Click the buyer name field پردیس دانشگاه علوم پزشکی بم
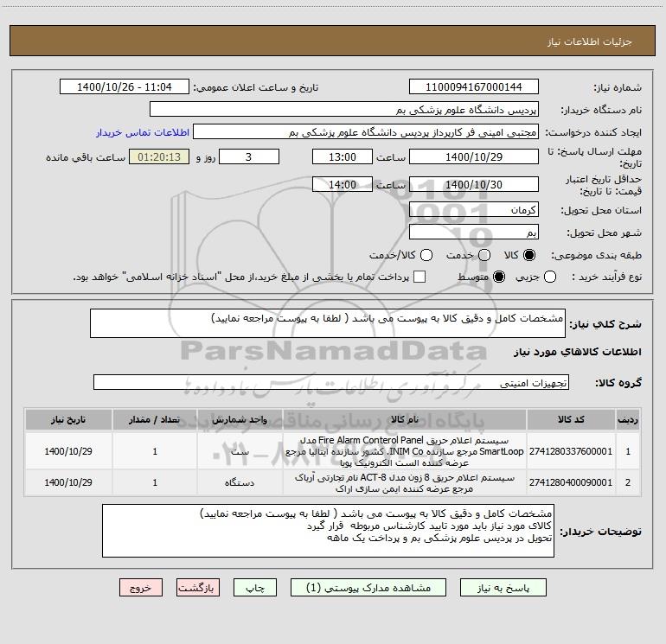Image resolution: width=666 pixels, height=644 pixels. [x=344, y=109]
